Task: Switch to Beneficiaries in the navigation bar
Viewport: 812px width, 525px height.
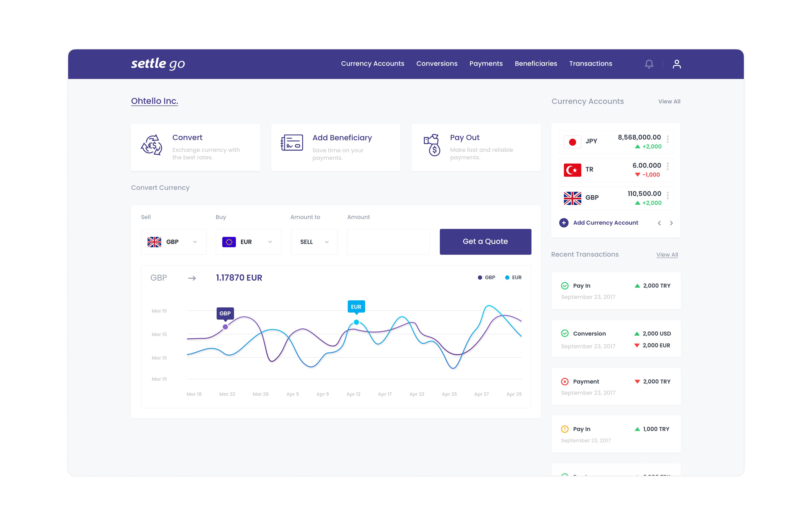Action: [x=536, y=64]
